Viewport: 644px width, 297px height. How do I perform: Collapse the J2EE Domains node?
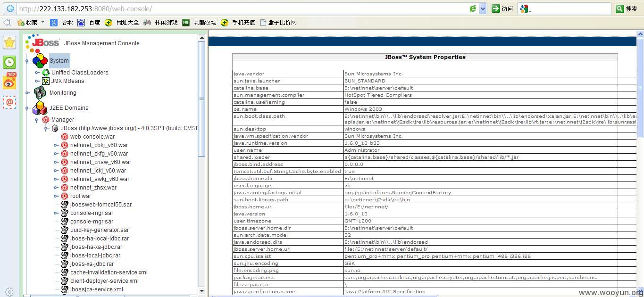click(x=28, y=108)
